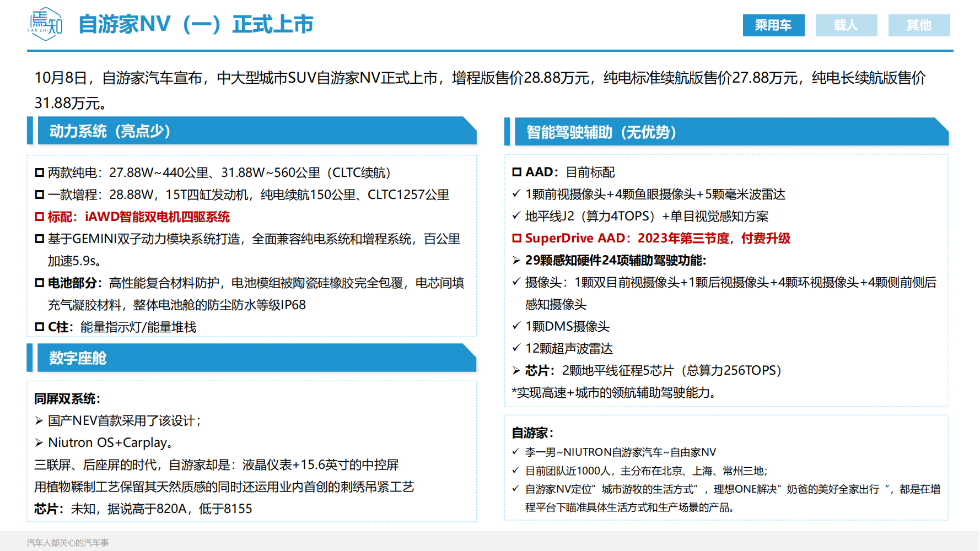Click red text 标配：iAWD智能双电机四驱系统
The height and width of the screenshot is (551, 980).
coord(132,217)
